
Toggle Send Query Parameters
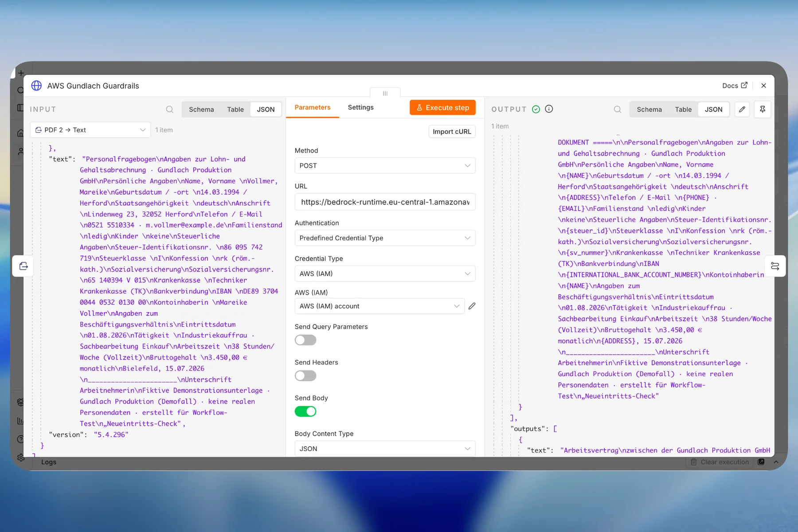305,340
